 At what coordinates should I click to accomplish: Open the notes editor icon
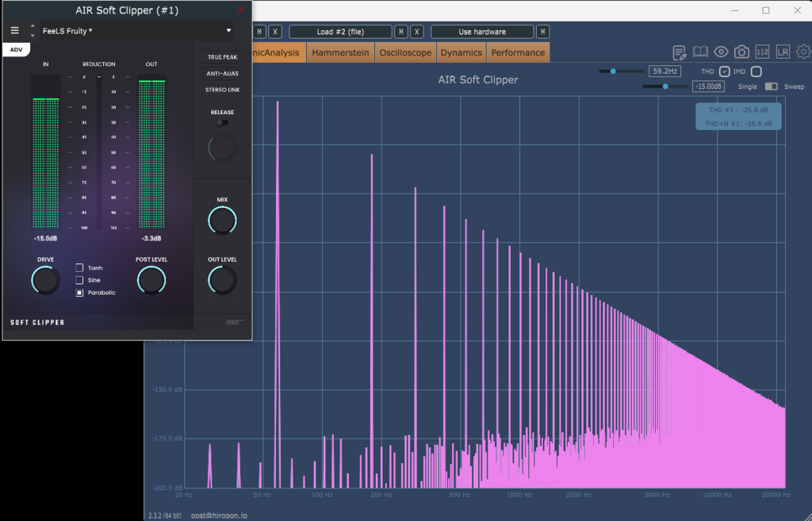[680, 52]
